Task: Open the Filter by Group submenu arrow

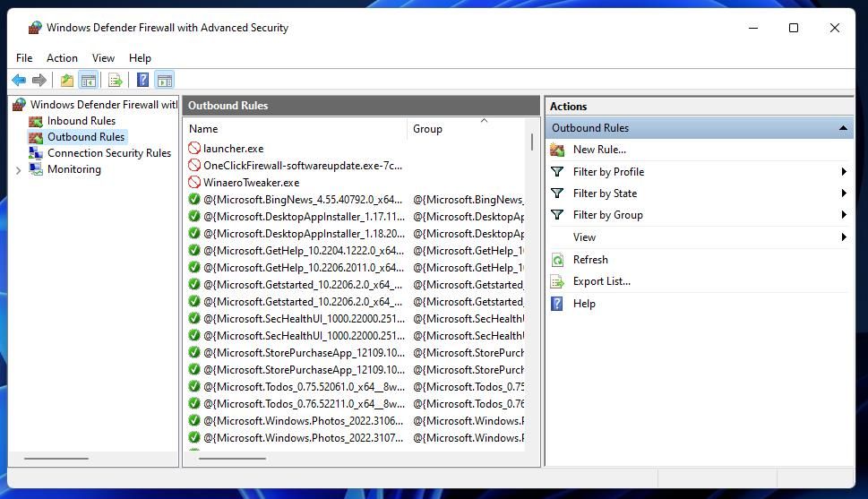Action: pos(844,215)
